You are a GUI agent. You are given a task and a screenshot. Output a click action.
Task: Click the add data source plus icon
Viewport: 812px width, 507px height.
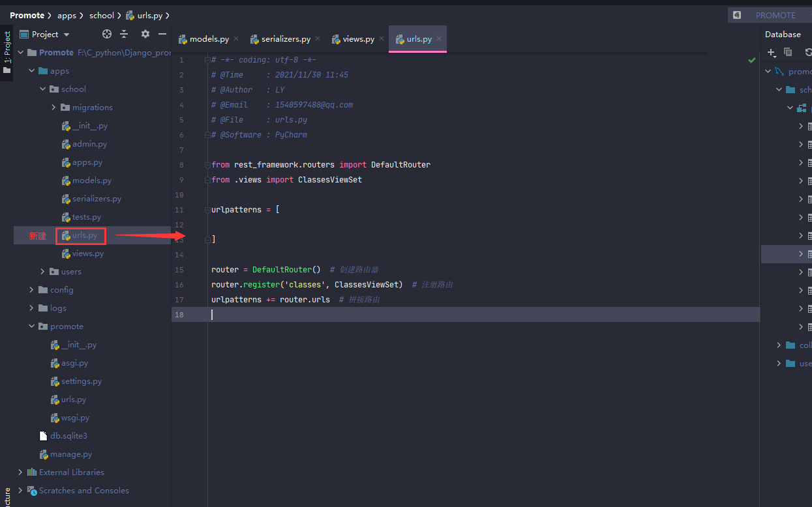771,52
